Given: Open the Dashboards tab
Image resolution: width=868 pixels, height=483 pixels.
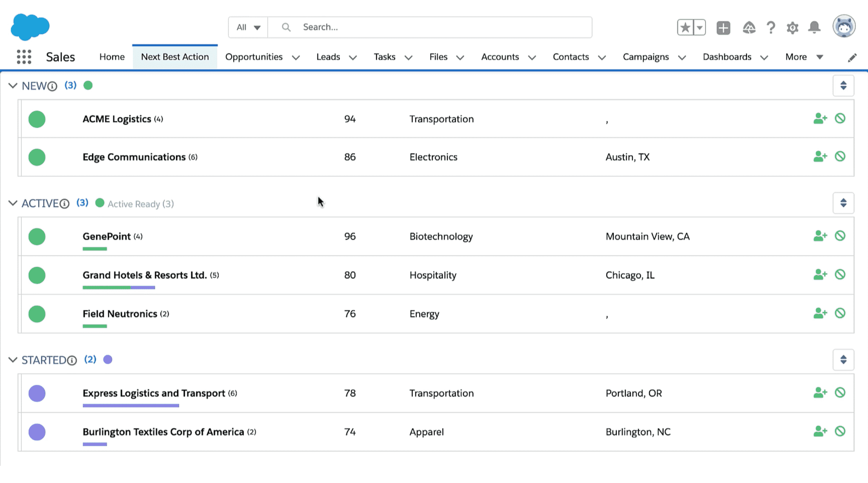Looking at the screenshot, I should click(727, 57).
